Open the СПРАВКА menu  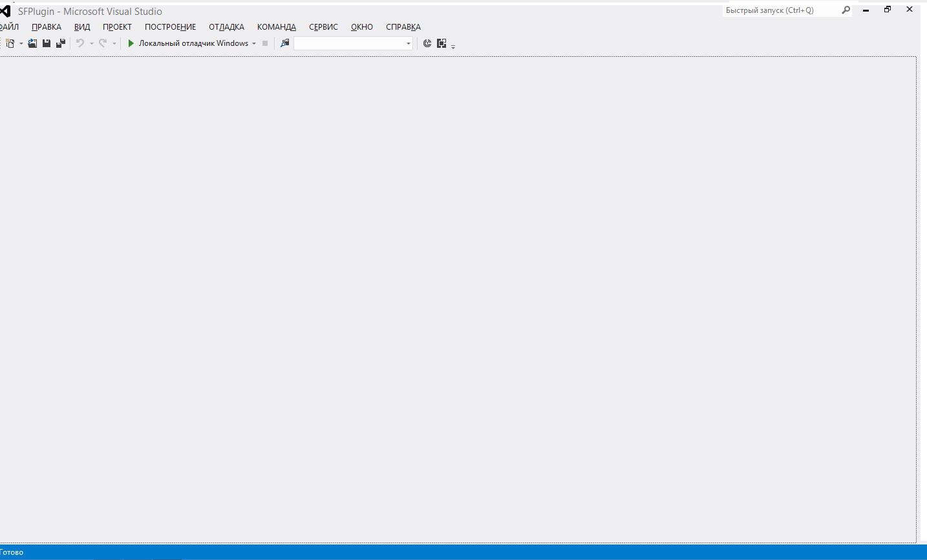pyautogui.click(x=403, y=27)
